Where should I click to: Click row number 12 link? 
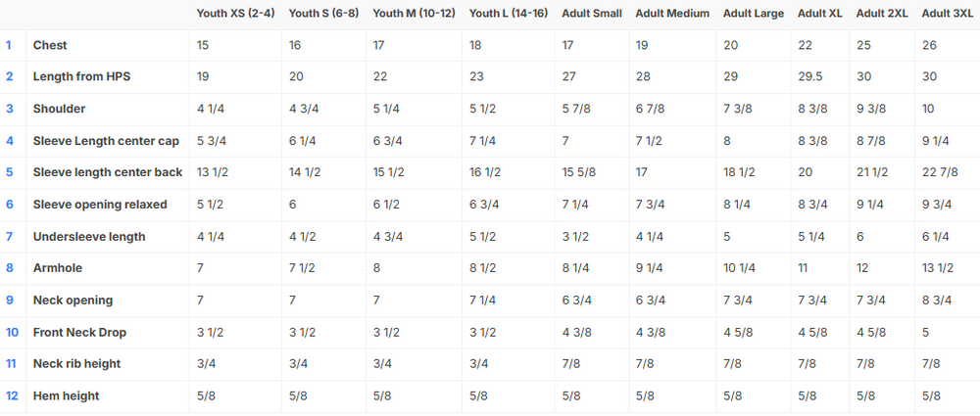[12, 395]
